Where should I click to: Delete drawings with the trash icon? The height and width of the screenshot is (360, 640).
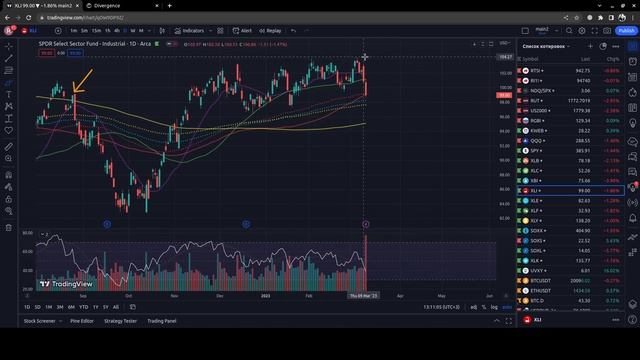(x=9, y=228)
